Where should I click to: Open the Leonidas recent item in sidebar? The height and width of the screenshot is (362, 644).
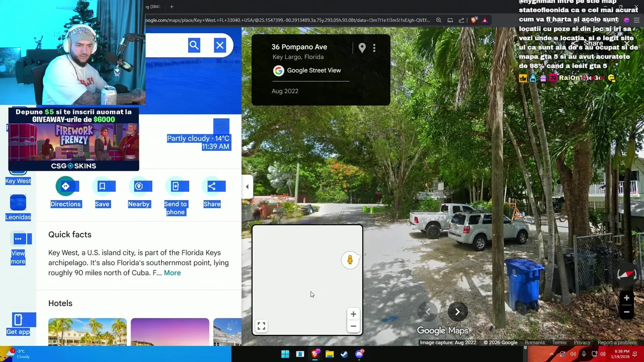(18, 208)
